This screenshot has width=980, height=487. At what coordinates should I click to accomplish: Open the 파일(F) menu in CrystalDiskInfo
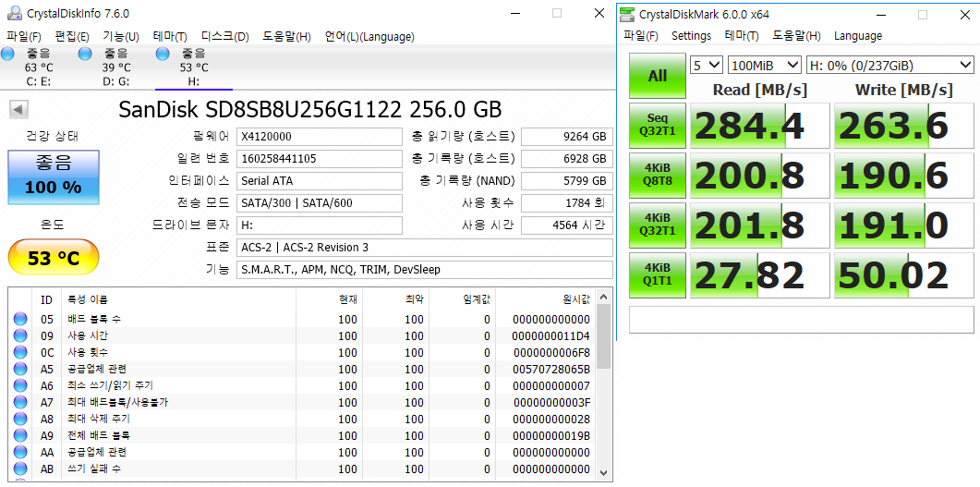tap(24, 37)
